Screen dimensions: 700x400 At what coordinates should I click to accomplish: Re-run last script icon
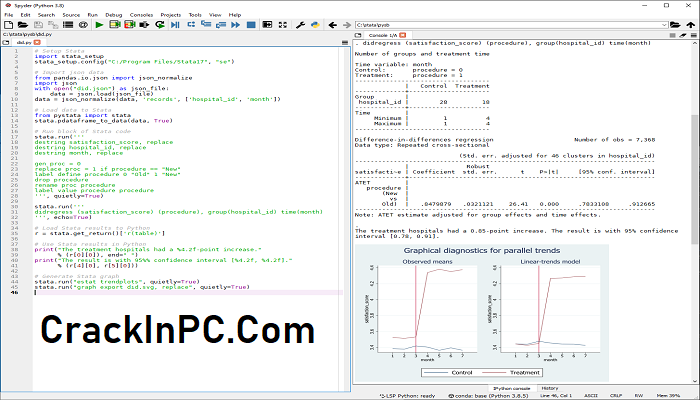(x=159, y=25)
